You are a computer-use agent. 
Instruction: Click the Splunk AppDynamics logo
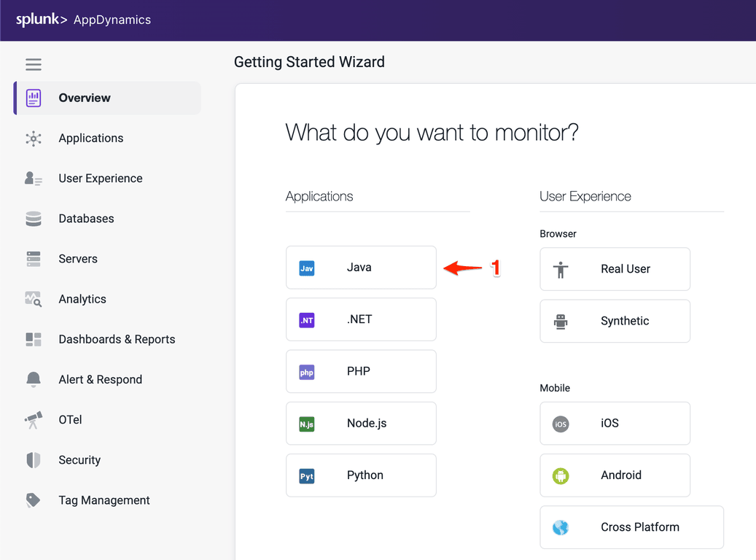coord(83,20)
